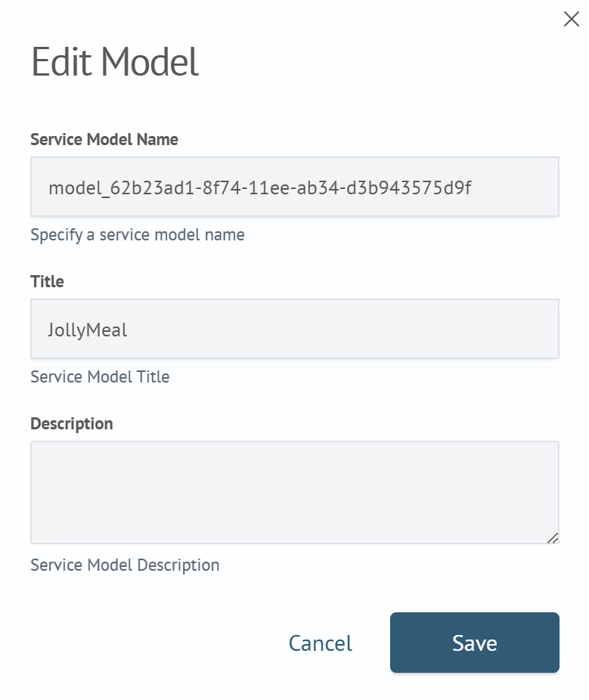Click the word "Model" in the heading
This screenshot has height=700, width=589.
point(150,62)
